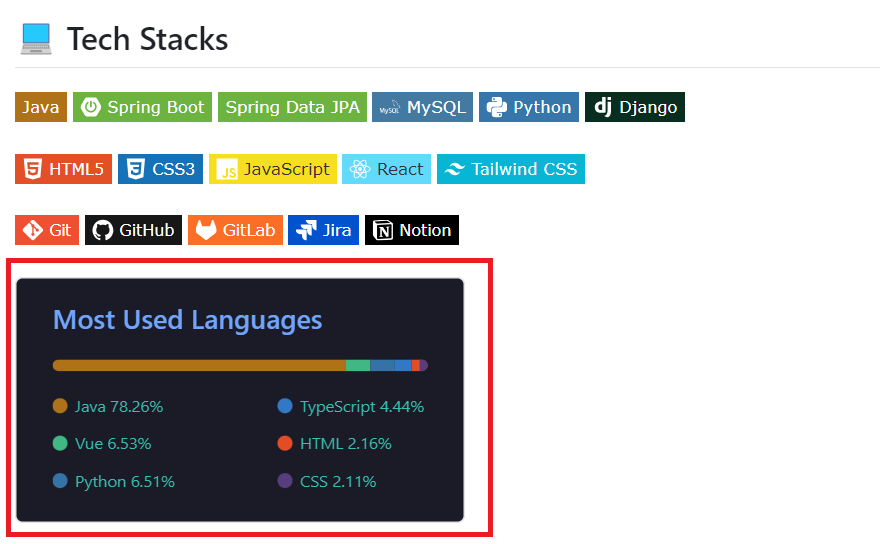Image resolution: width=880 pixels, height=544 pixels.
Task: Select the Tailwind CSS badge
Action: click(x=511, y=169)
